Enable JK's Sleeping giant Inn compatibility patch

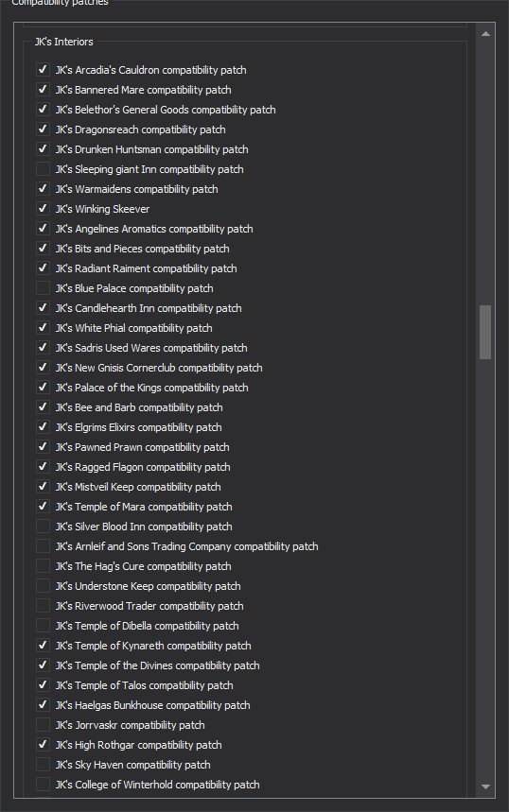tap(43, 169)
